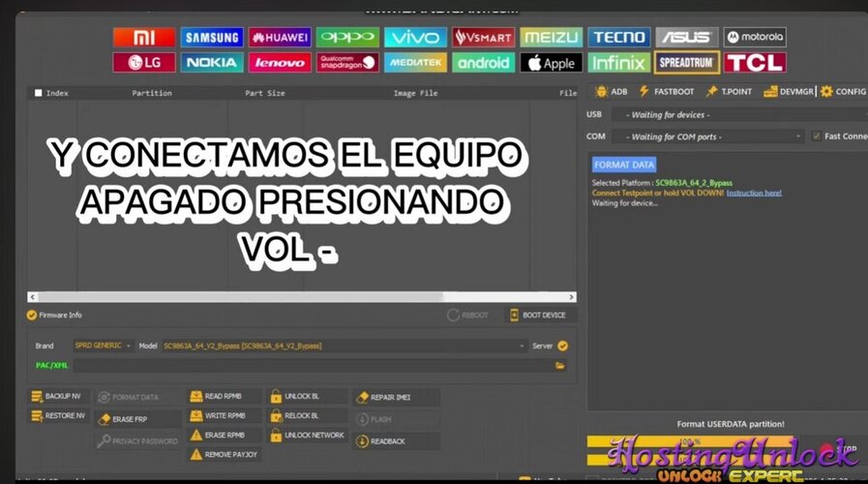Open the 'Instruction here!' link
Image resolution: width=868 pixels, height=484 pixels.
[x=754, y=193]
